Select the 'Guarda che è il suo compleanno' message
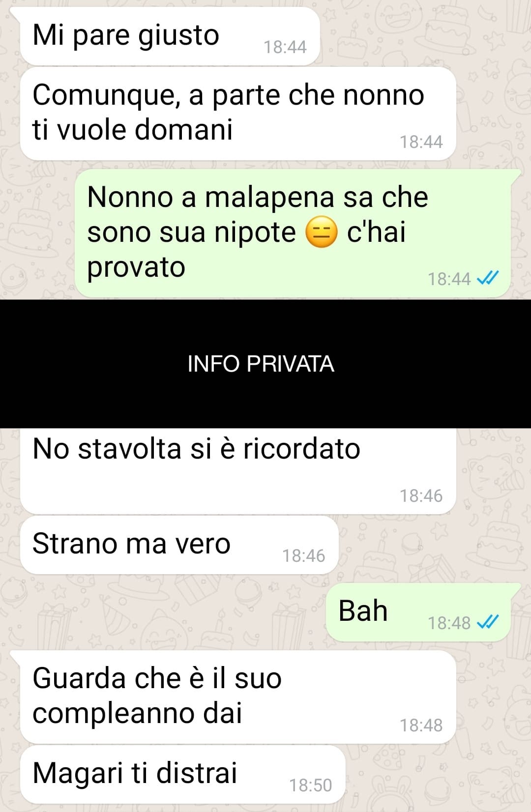The width and height of the screenshot is (531, 812). click(238, 696)
